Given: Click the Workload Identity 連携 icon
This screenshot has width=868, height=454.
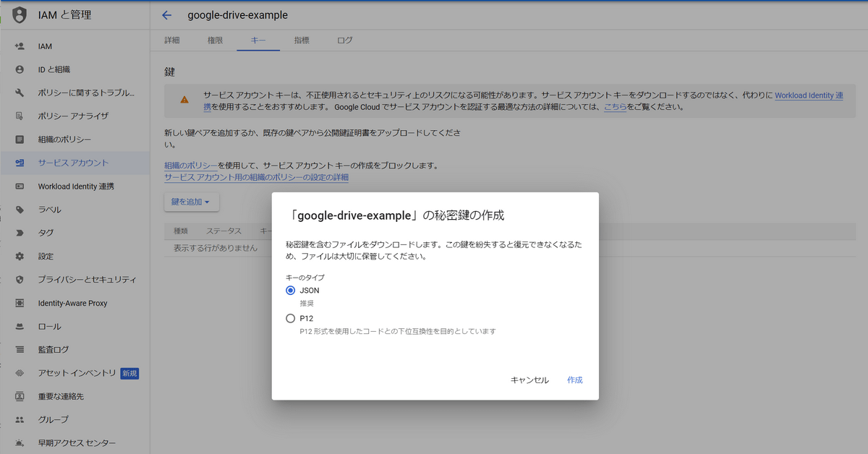Looking at the screenshot, I should (x=20, y=187).
